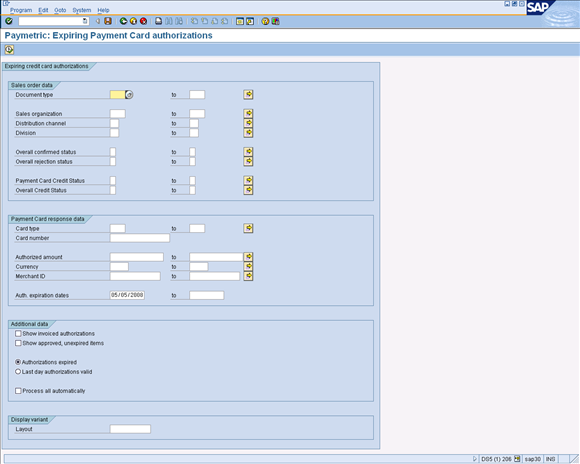Viewport: 580px width, 464px height.
Task: Click the yellow Help question mark icon
Action: [265, 21]
